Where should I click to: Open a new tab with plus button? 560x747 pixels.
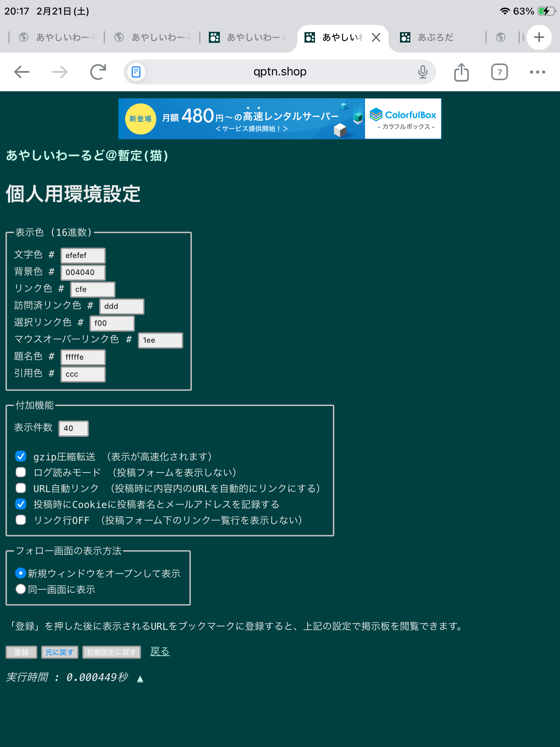pos(539,37)
